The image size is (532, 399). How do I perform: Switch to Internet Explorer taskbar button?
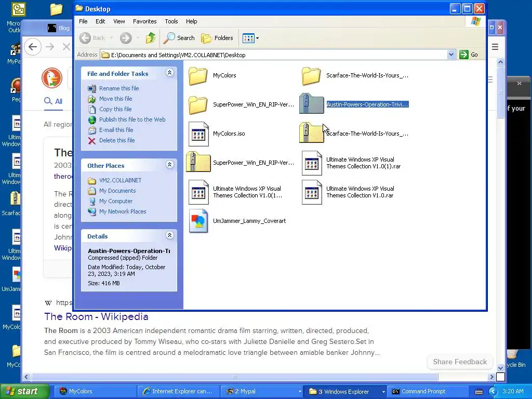tap(179, 391)
